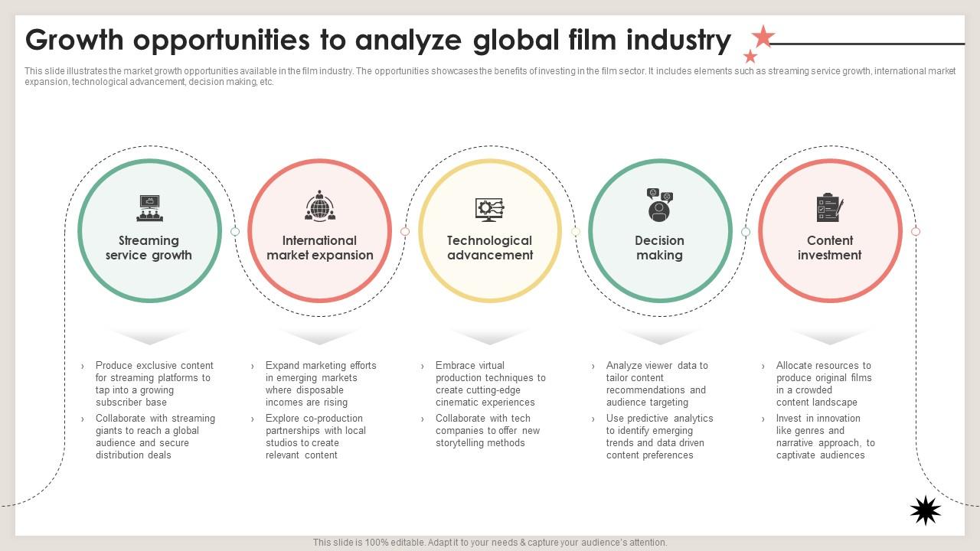Viewport: 980px width, 551px height.
Task: Click bullet 'Analyze viewer data to tailor content'
Action: (657, 384)
